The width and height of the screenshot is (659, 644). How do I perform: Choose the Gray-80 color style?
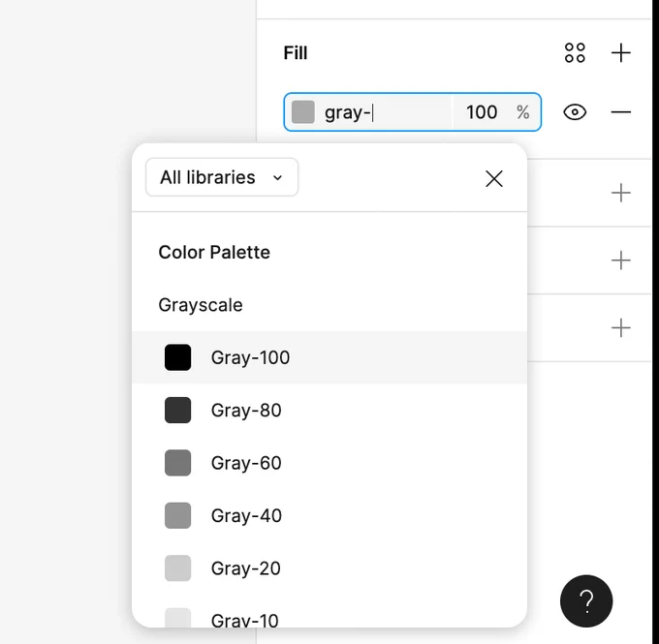click(329, 410)
